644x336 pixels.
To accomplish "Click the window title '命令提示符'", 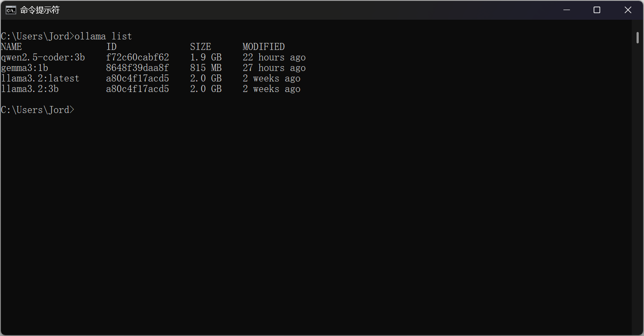I will pyautogui.click(x=40, y=10).
